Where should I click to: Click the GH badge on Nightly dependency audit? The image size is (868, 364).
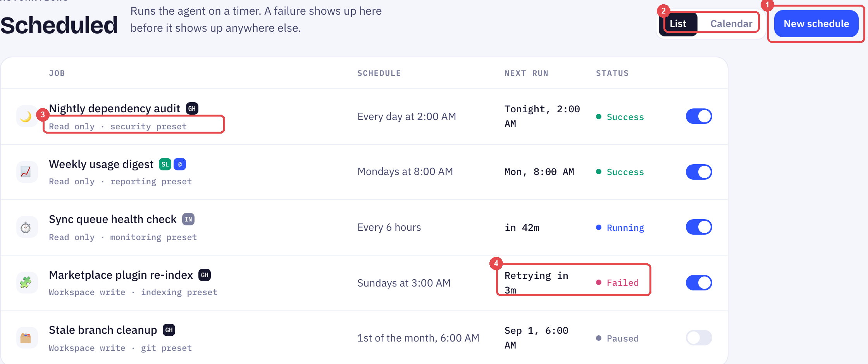tap(192, 108)
